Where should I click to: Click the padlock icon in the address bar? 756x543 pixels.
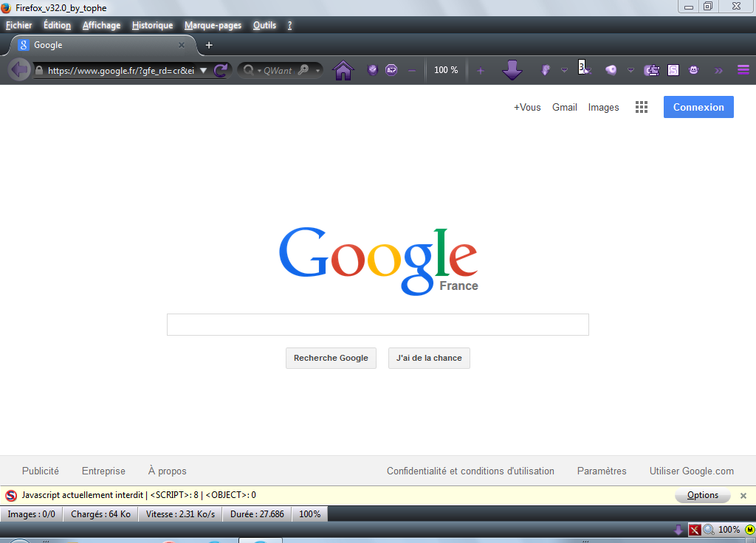tap(39, 70)
